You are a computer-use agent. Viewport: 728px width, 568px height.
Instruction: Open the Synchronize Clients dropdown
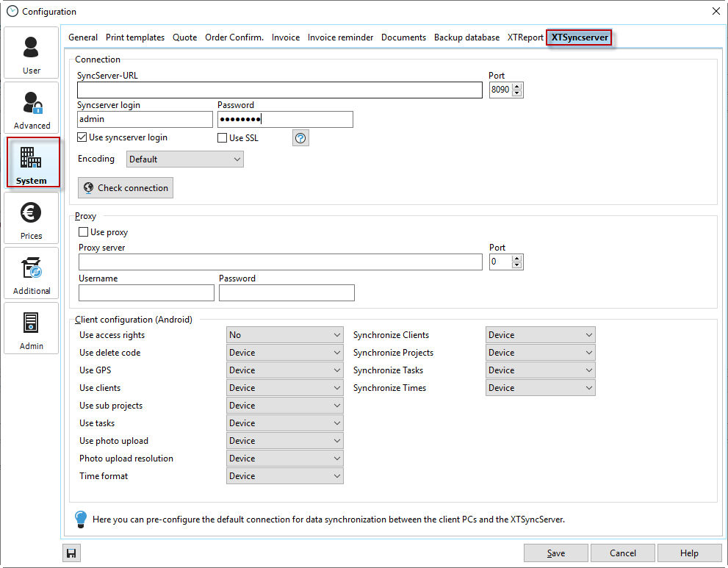[x=540, y=335]
